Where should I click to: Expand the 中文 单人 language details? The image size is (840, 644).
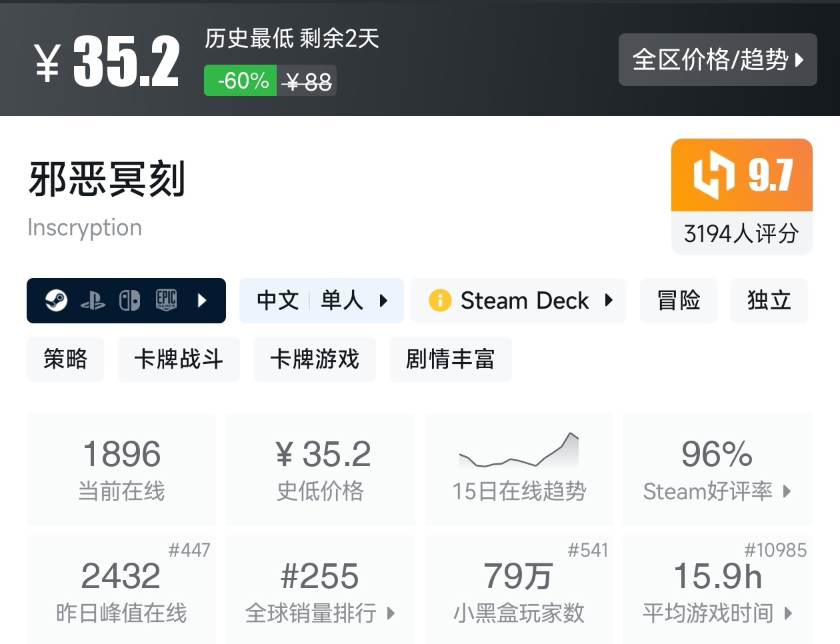(x=383, y=301)
